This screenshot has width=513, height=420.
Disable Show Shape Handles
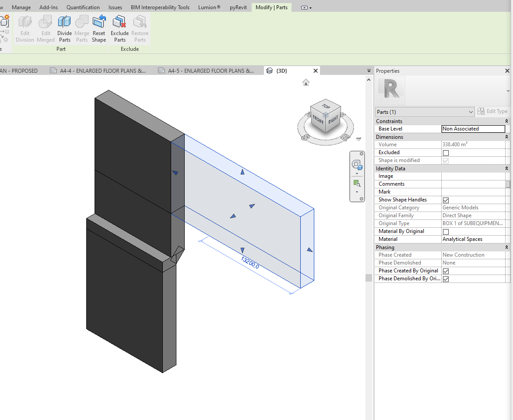[x=445, y=200]
